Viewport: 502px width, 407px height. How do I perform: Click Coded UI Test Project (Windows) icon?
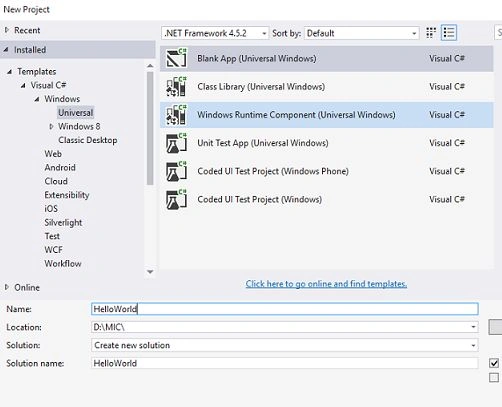[176, 199]
